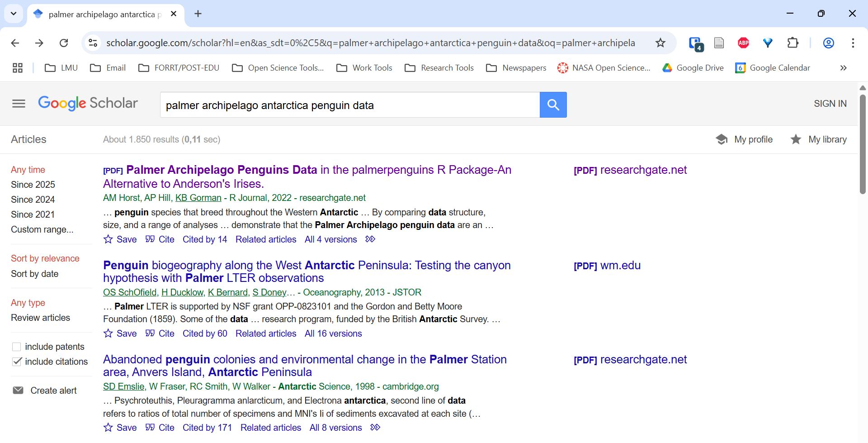Open the apps grid in bookmarks bar
Image resolution: width=868 pixels, height=443 pixels.
[18, 68]
